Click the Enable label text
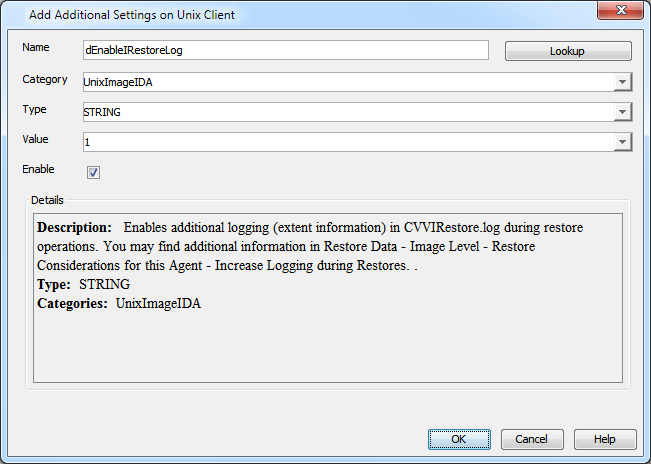651x464 pixels. coord(38,169)
